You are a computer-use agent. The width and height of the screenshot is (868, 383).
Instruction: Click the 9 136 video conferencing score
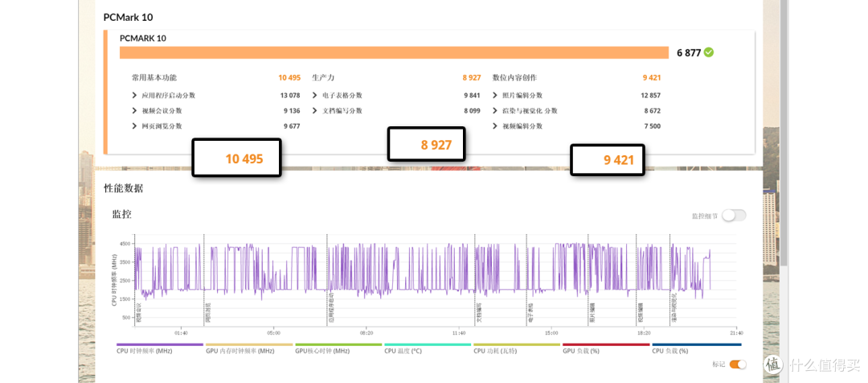pos(292,111)
